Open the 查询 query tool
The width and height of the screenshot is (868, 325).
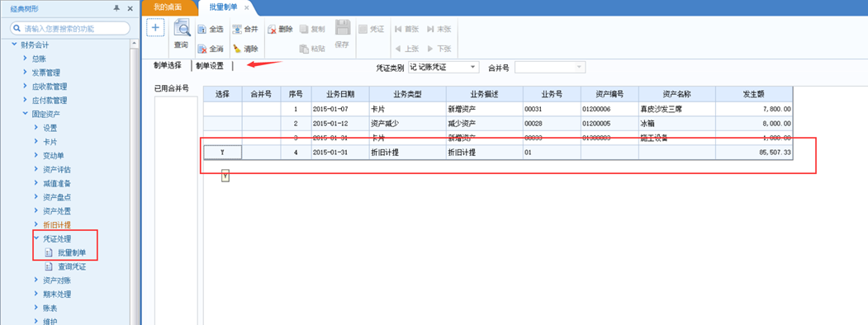tap(182, 35)
